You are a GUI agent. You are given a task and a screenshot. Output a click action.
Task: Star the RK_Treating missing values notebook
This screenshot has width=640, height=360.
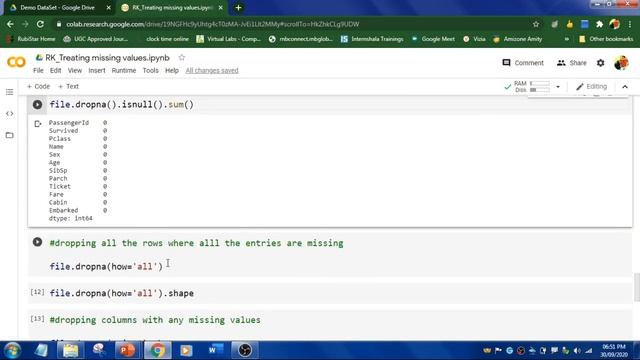(x=182, y=58)
